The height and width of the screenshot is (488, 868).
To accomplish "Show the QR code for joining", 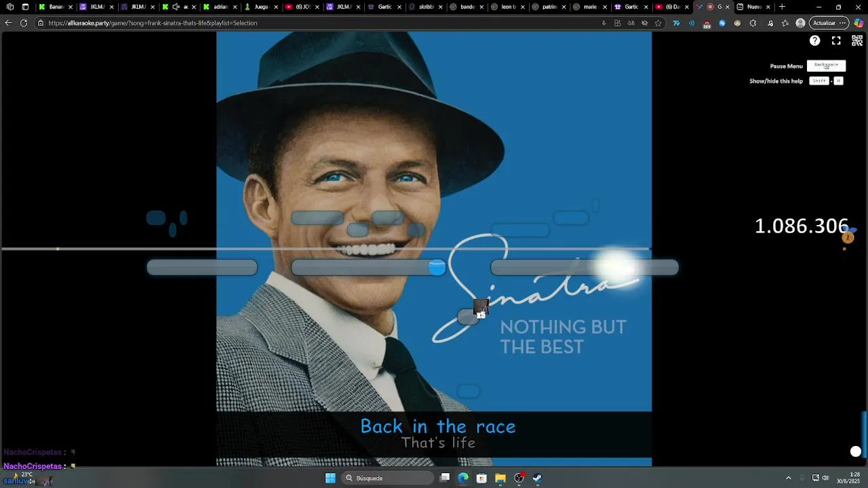I will tap(857, 41).
